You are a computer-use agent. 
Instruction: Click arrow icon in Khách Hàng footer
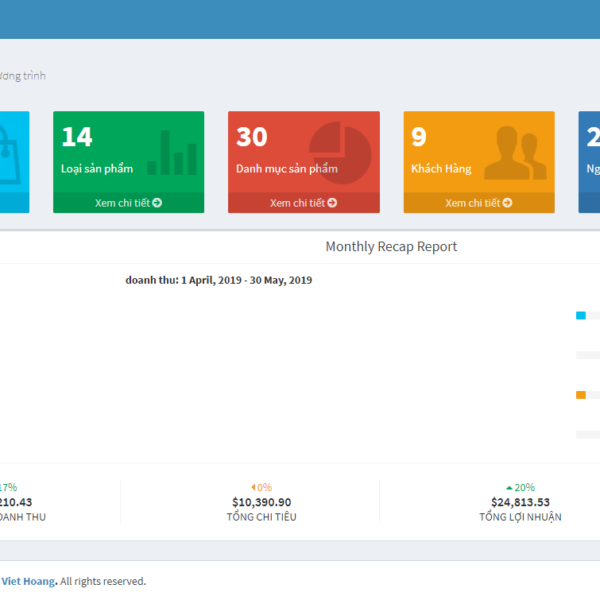click(x=507, y=203)
